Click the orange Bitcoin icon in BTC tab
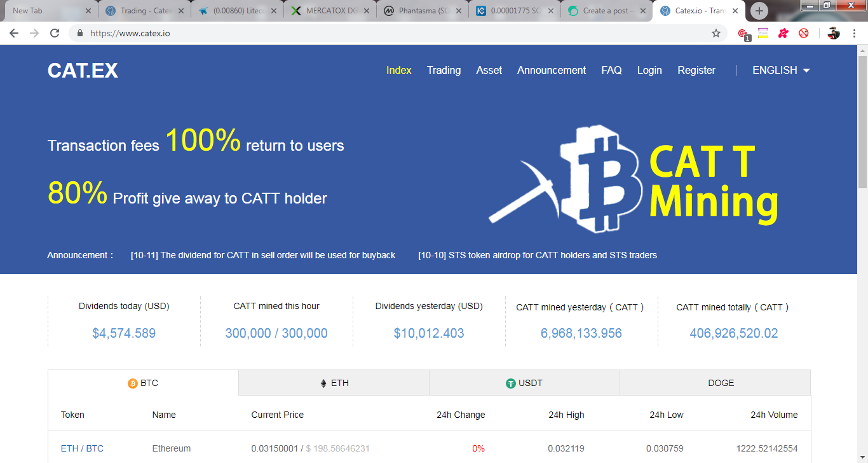Image resolution: width=868 pixels, height=463 pixels. pyautogui.click(x=133, y=384)
